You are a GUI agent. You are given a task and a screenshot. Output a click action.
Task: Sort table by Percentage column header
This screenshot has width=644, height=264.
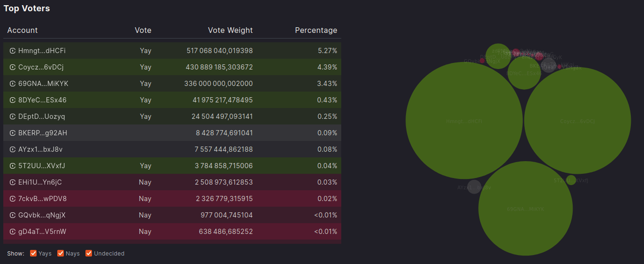click(x=316, y=30)
